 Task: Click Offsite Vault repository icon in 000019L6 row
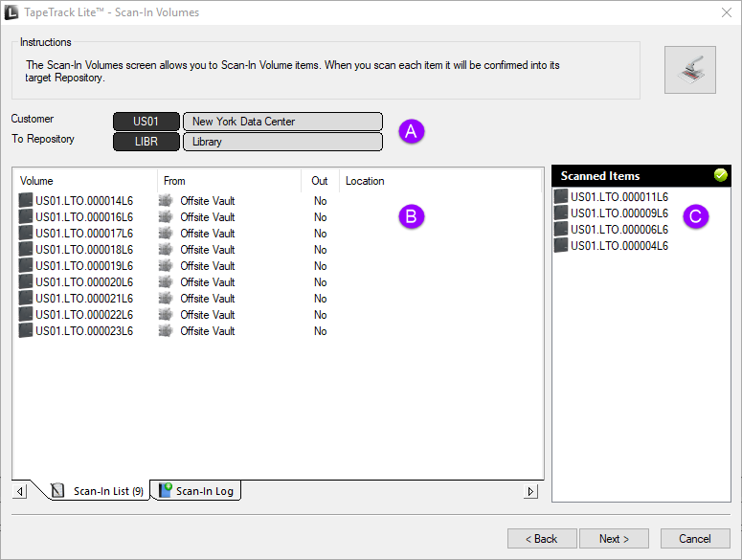click(166, 265)
